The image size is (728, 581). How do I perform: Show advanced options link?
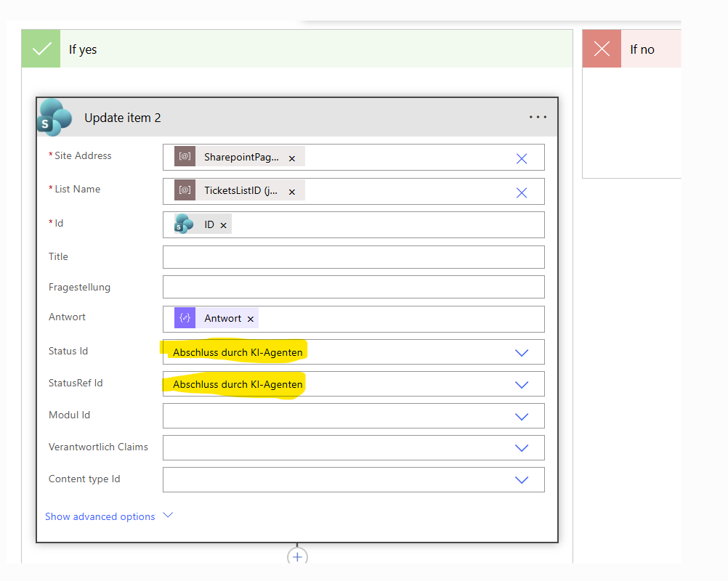click(x=100, y=516)
